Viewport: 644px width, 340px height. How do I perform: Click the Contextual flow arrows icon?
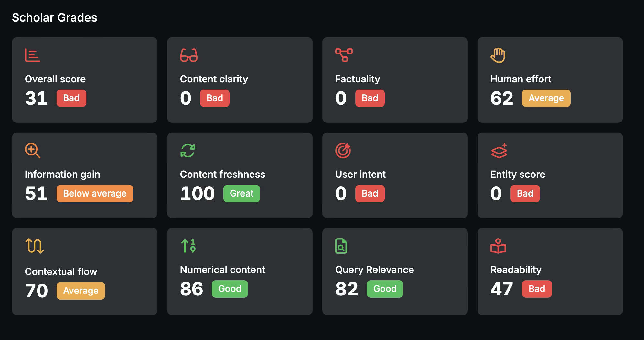[34, 246]
